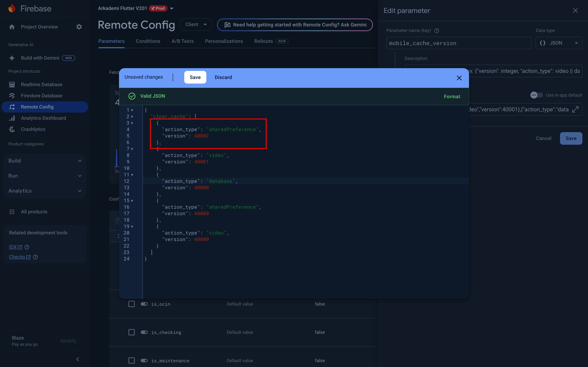Select the Firestore Database sidebar icon
588x367 pixels.
(x=12, y=95)
